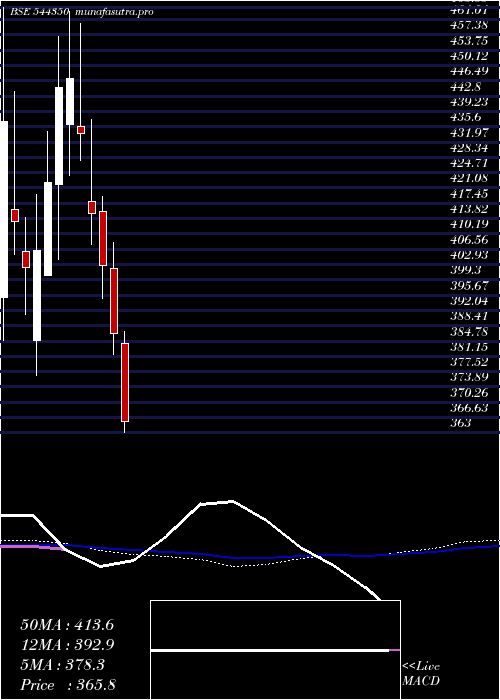Select the 439.23 axis value

click(469, 102)
